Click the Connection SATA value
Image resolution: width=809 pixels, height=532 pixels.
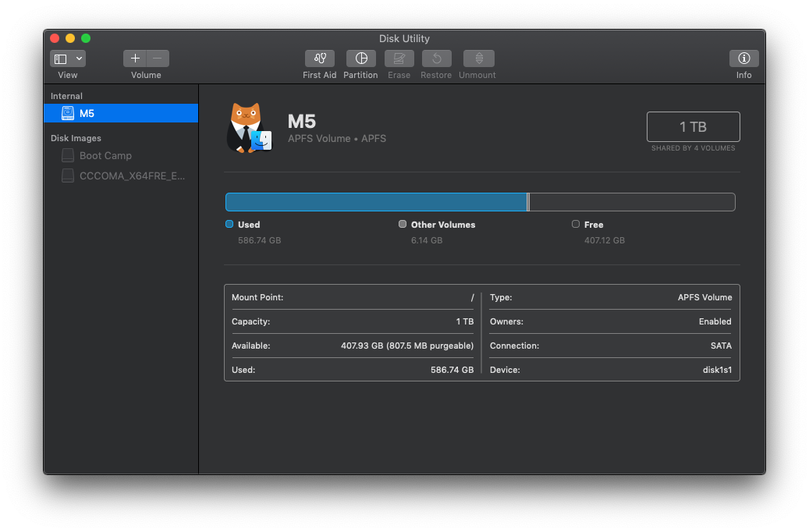(721, 346)
